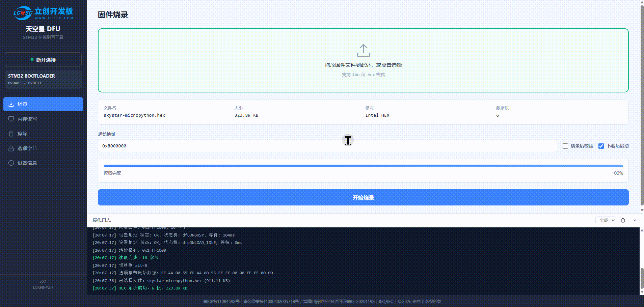Click the 100% progress label

click(617, 173)
